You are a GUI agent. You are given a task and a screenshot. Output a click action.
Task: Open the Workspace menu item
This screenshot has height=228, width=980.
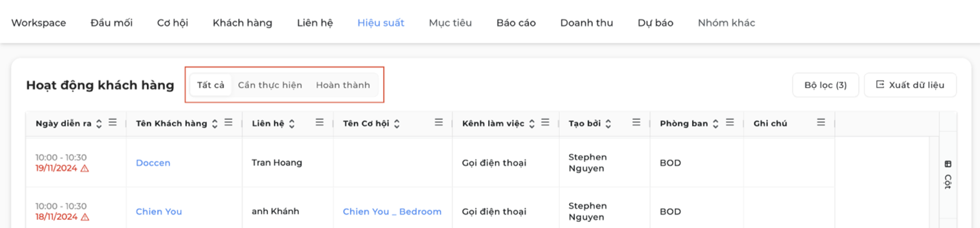tap(39, 23)
